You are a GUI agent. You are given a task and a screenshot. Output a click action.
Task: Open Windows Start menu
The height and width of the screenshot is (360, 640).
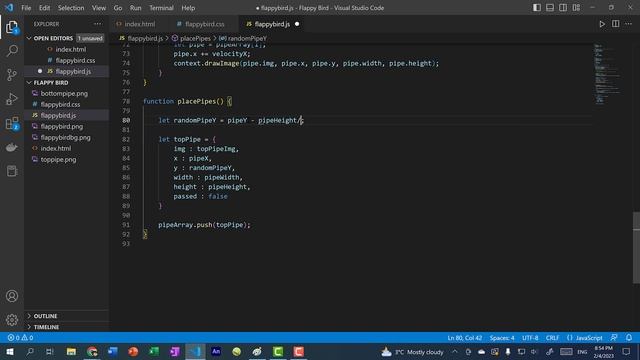tap(10, 351)
